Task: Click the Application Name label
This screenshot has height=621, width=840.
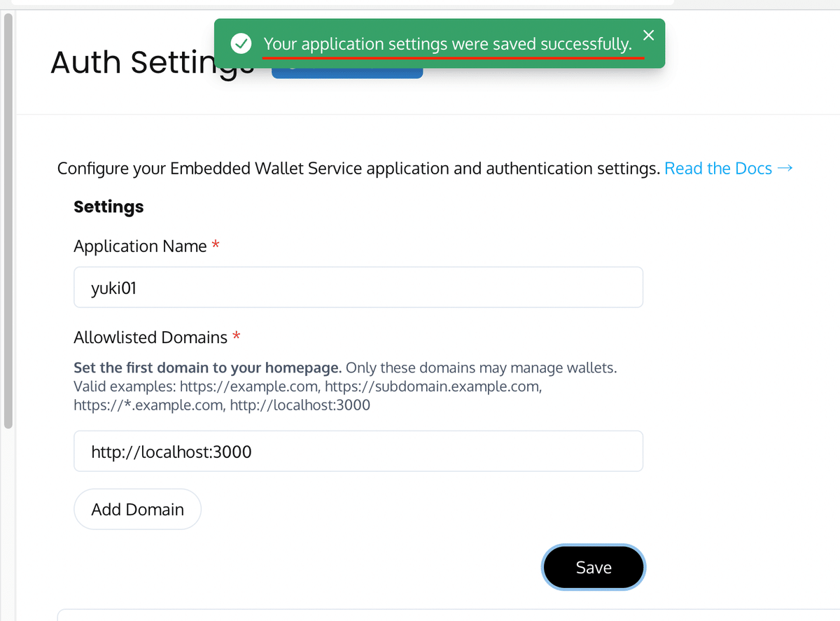Action: point(140,246)
